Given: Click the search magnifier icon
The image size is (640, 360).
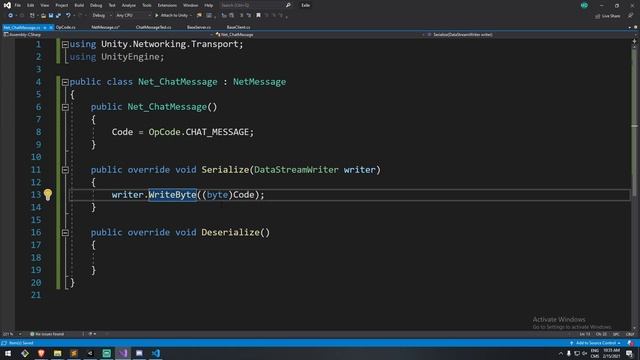Looking at the screenshot, I should pyautogui.click(x=288, y=5).
